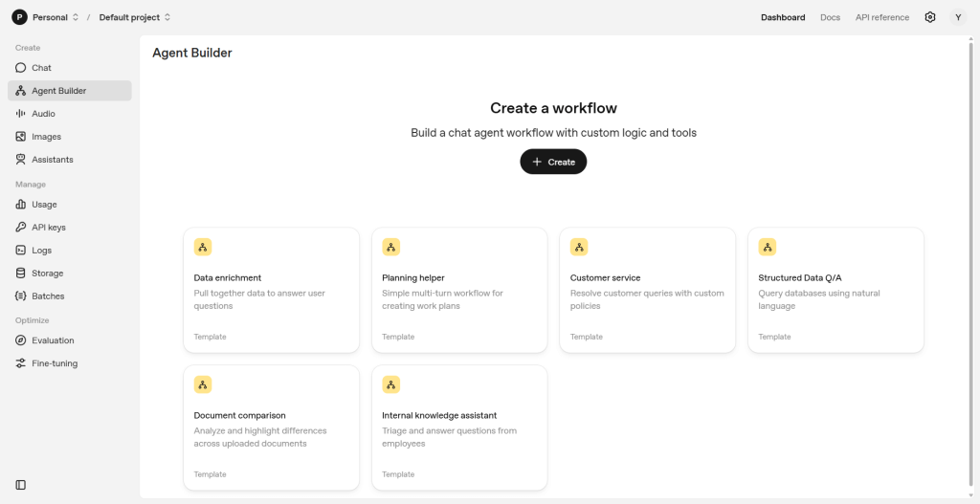Screen dimensions: 980x504
Task: Collapse the sidebar using bottom-left toggle
Action: (x=21, y=485)
